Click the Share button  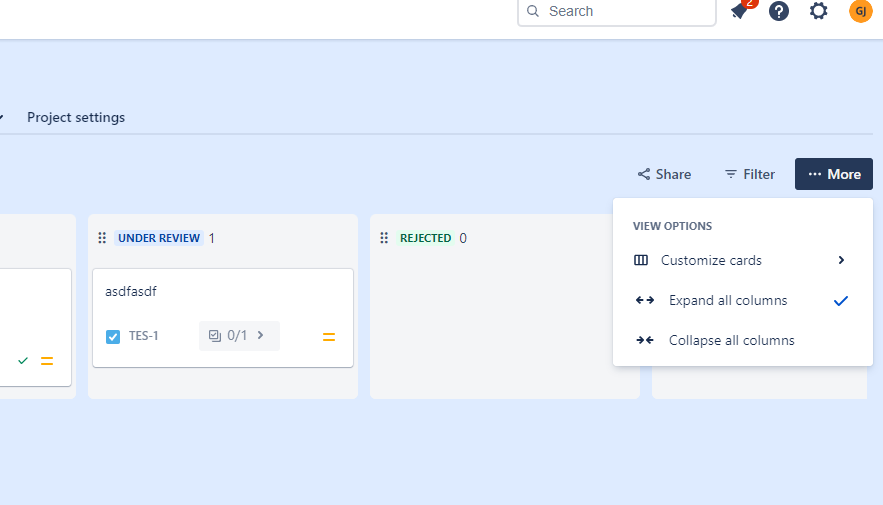pyautogui.click(x=664, y=174)
